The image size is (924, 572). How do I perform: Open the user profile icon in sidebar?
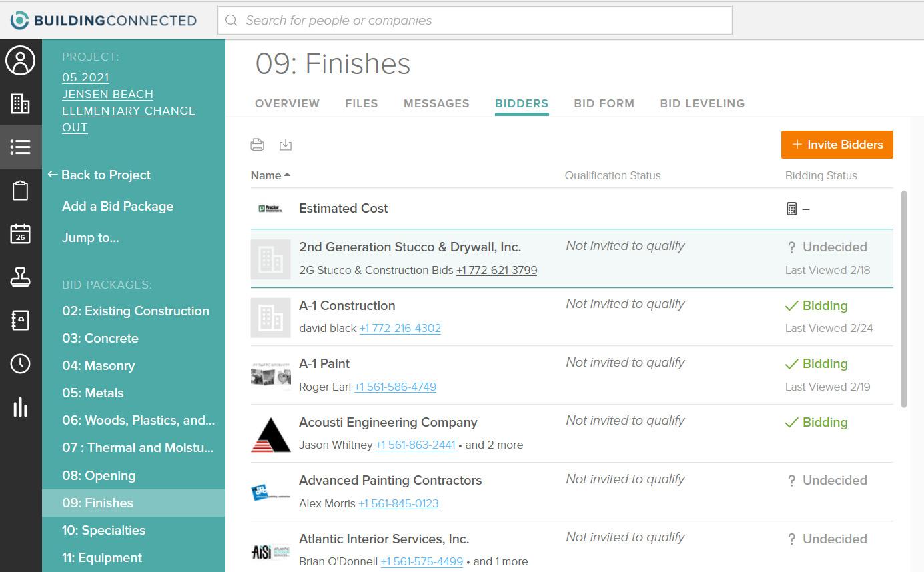click(21, 61)
